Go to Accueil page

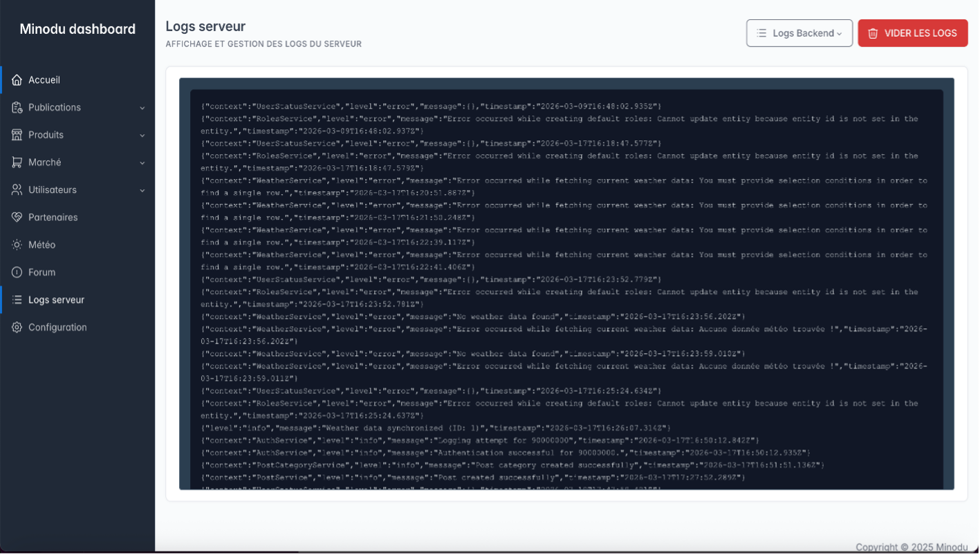click(77, 80)
